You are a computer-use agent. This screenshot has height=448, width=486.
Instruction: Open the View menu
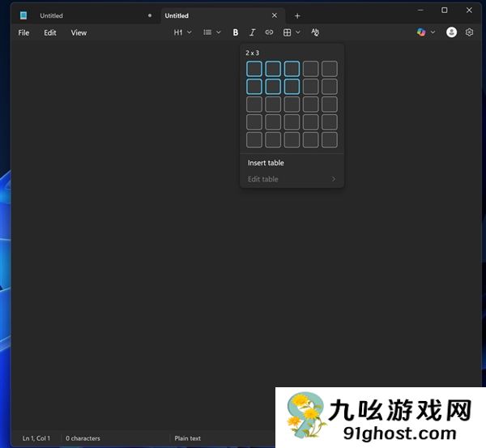pyautogui.click(x=79, y=32)
